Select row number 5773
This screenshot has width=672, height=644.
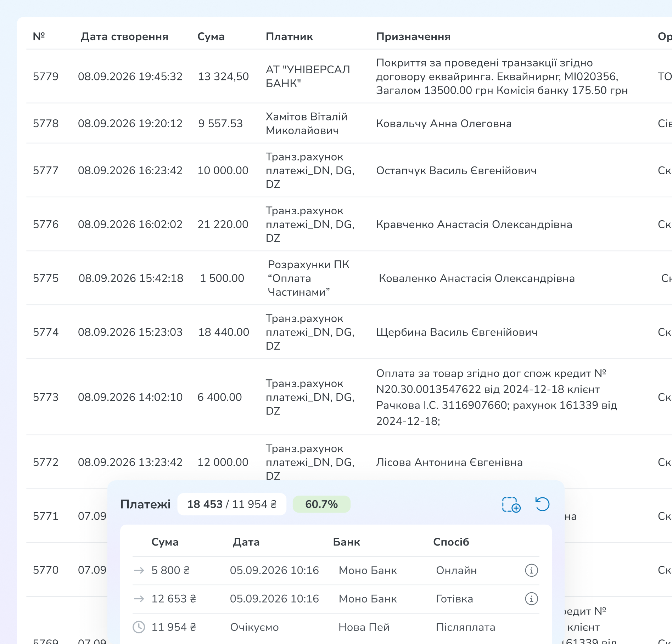point(46,397)
